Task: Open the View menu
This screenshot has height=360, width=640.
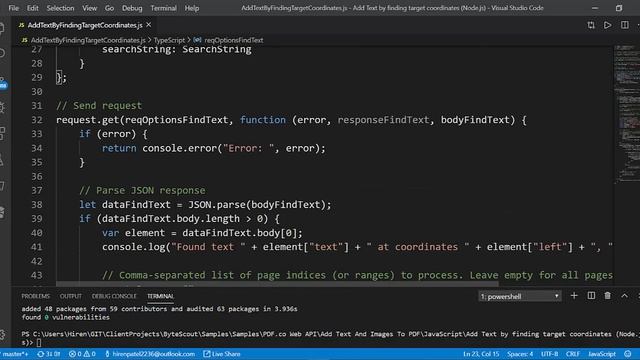Action: (x=89, y=8)
